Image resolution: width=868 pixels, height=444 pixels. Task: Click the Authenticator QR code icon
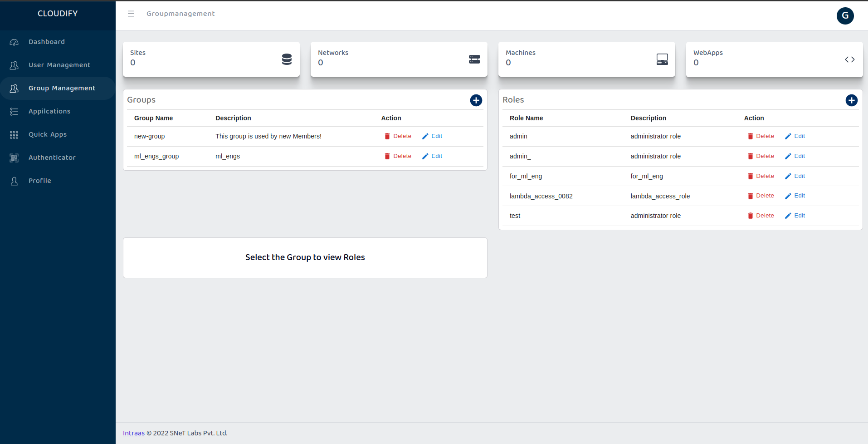pyautogui.click(x=14, y=158)
